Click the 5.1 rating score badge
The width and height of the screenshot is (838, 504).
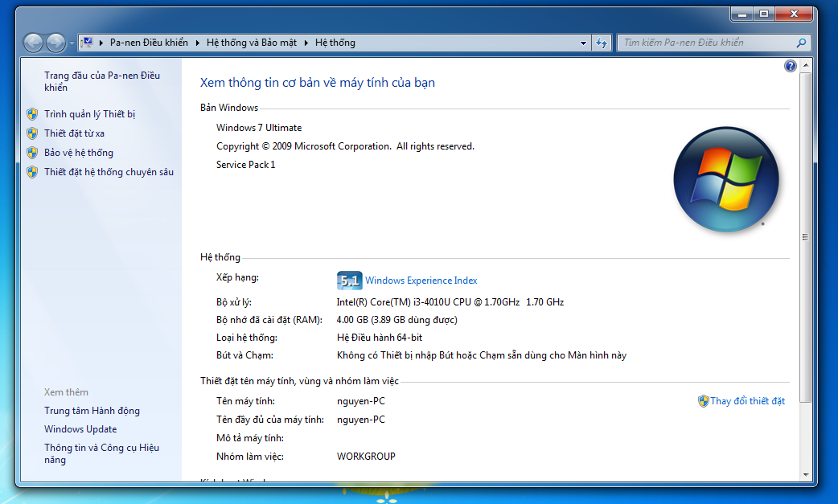tap(350, 281)
